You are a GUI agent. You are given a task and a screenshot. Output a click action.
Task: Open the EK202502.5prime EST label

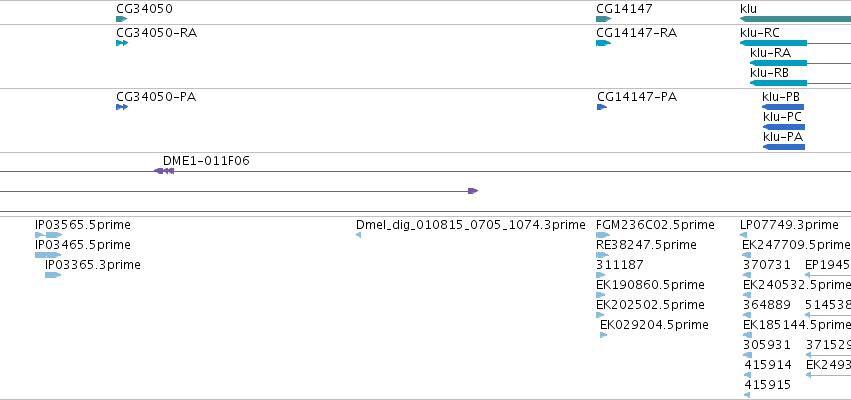point(650,305)
